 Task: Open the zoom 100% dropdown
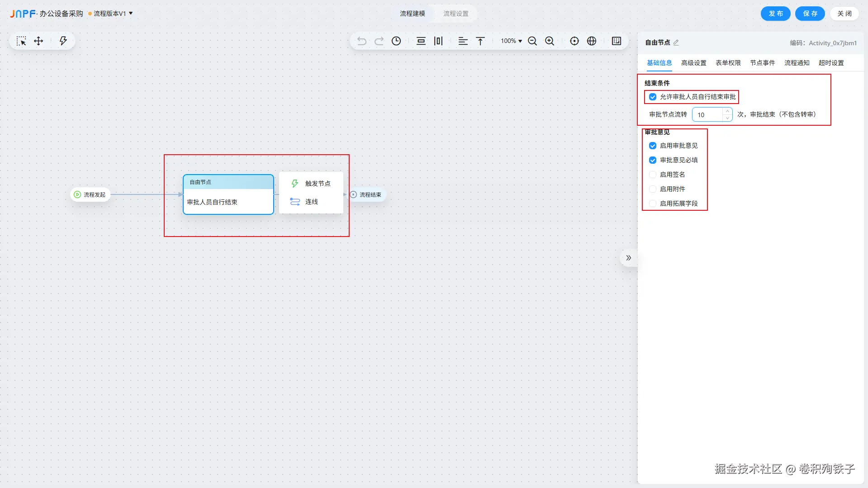tap(511, 41)
